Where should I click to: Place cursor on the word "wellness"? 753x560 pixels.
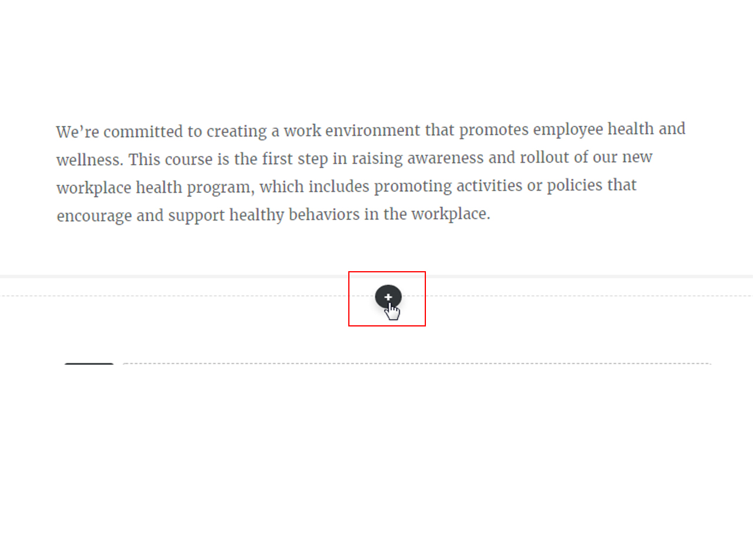pos(89,159)
